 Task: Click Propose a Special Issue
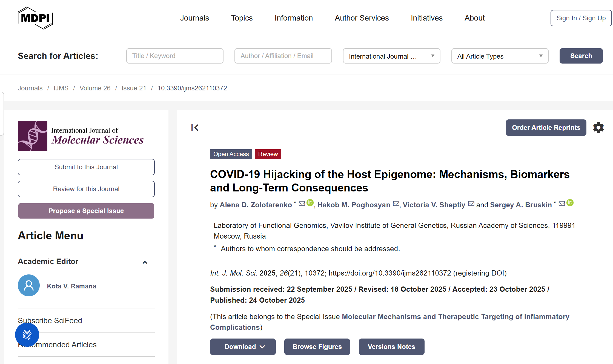point(86,211)
